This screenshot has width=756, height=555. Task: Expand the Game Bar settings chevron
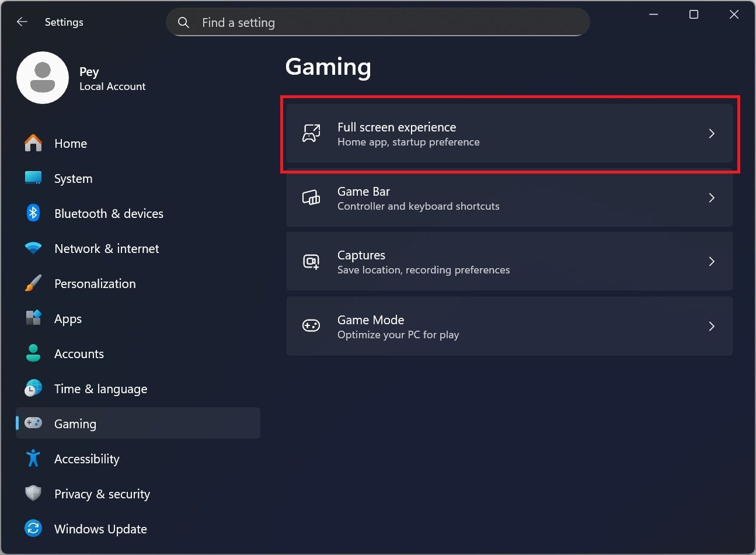(712, 198)
